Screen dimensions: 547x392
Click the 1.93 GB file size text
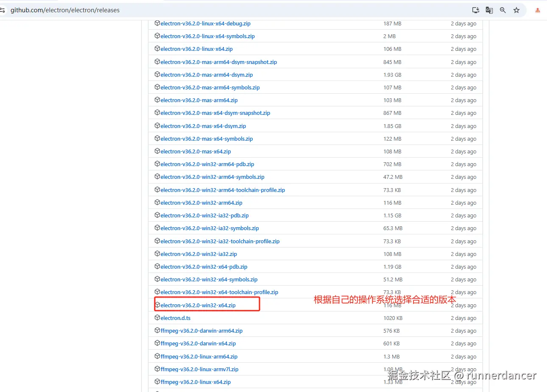pos(392,75)
